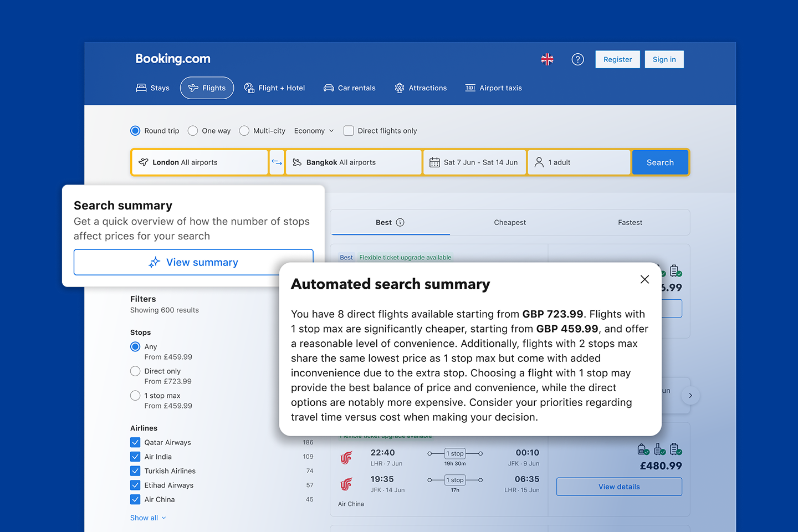Viewport: 798px width, 532px height.
Task: Swap origin and destination arrows icon
Action: tap(277, 162)
